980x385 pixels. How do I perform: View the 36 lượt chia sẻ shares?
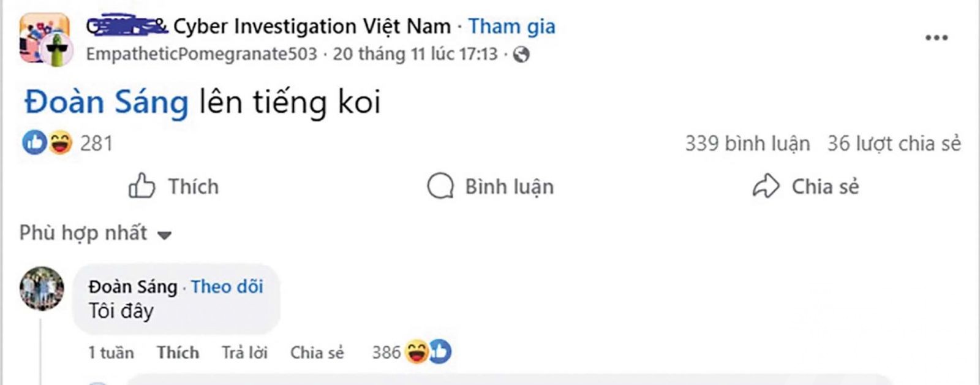pyautogui.click(x=894, y=143)
